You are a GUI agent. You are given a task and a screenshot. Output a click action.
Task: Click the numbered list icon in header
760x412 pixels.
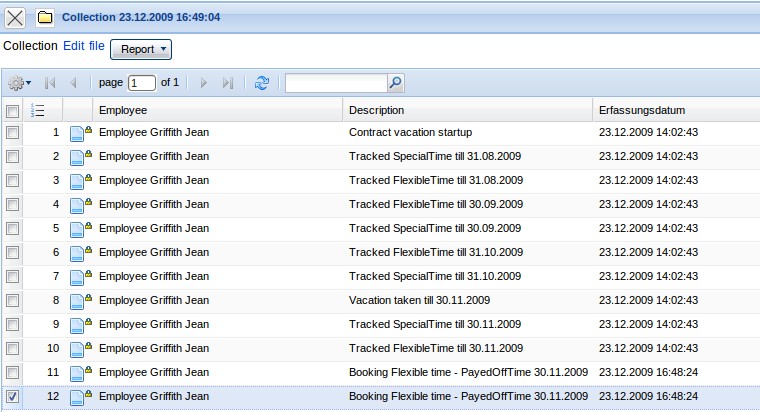(38, 110)
